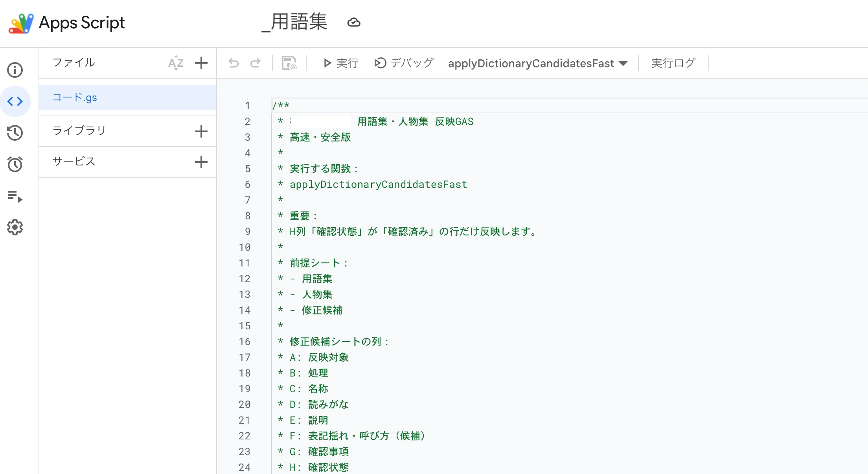868x474 pixels.
Task: Open the Triggers alarm clock icon
Action: [15, 164]
